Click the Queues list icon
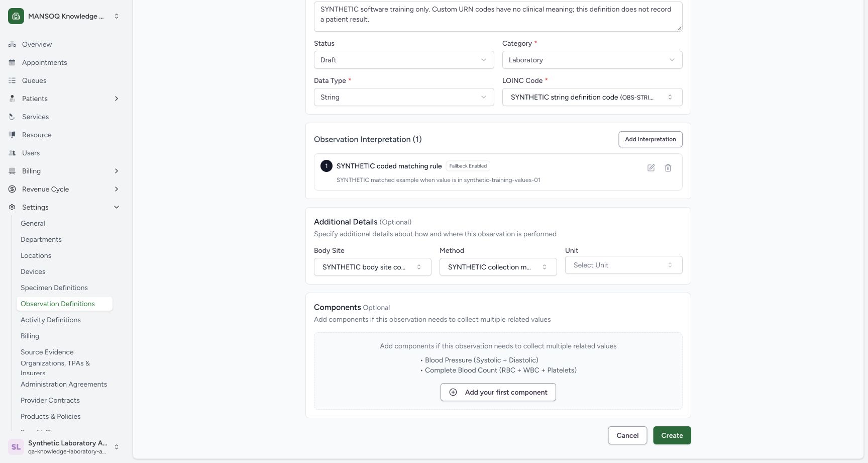 click(x=12, y=80)
